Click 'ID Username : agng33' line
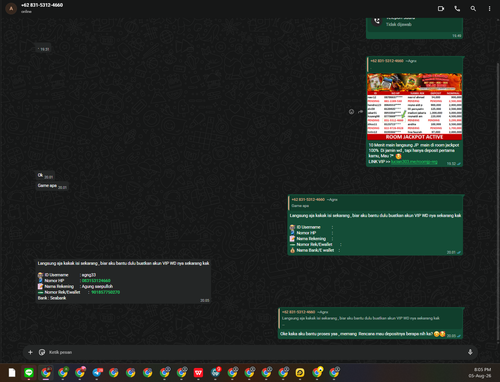The width and height of the screenshot is (500, 382). tap(67, 275)
